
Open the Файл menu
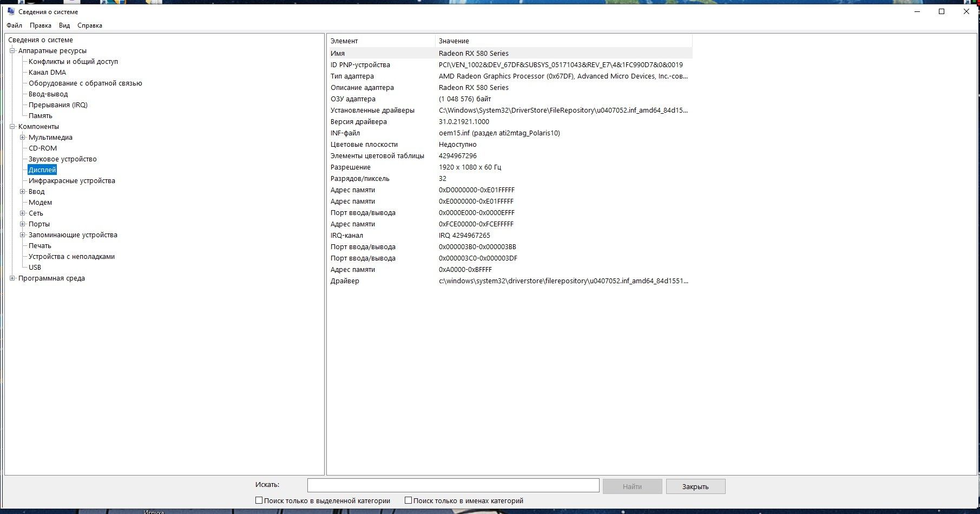pyautogui.click(x=15, y=25)
